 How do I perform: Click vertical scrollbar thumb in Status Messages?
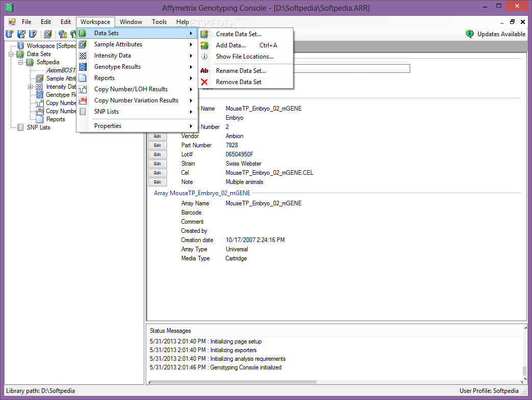524,370
